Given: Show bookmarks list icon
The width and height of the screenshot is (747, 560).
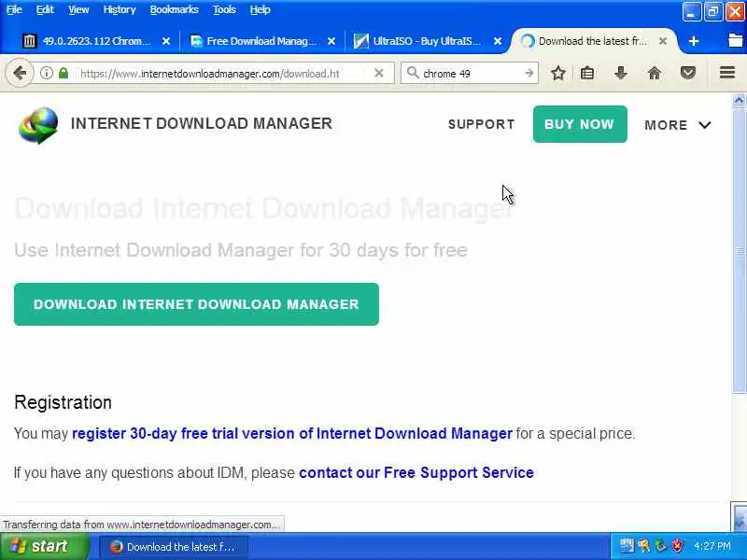Looking at the screenshot, I should [587, 73].
